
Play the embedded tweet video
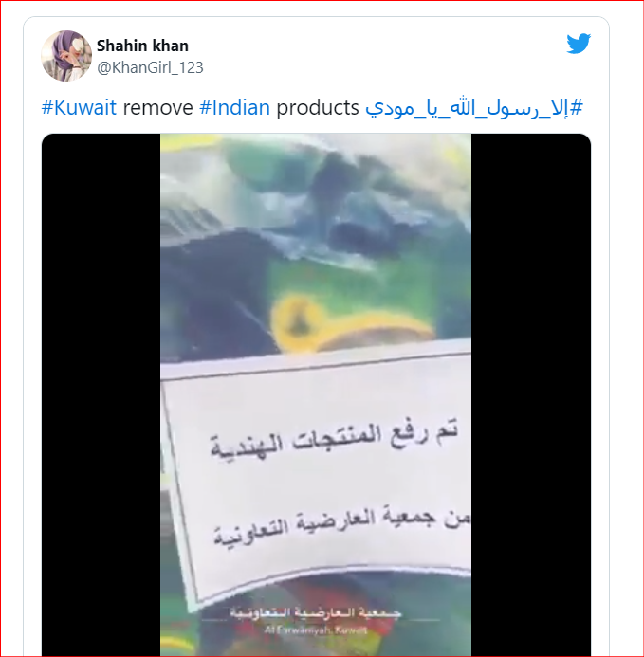(x=316, y=394)
